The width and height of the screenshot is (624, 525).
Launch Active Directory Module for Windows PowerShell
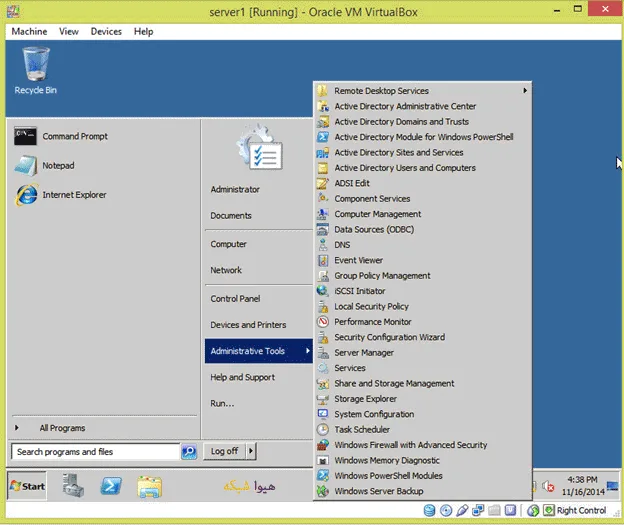423,137
